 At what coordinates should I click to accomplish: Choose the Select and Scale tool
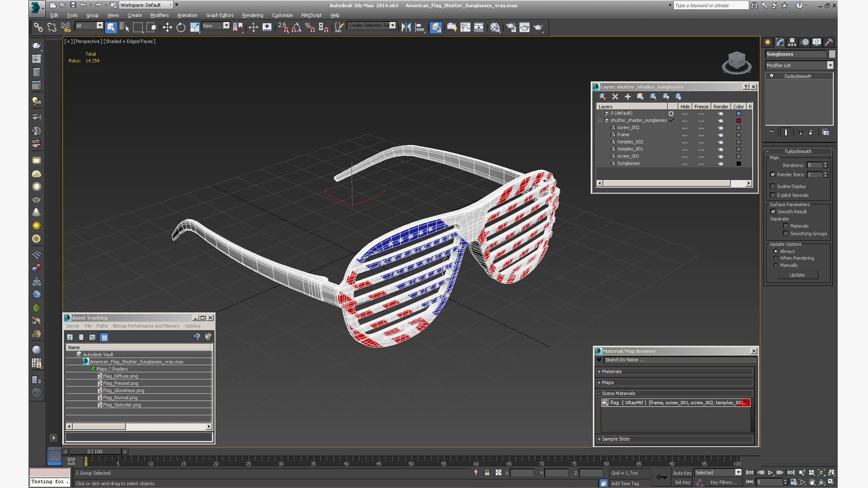tap(194, 28)
